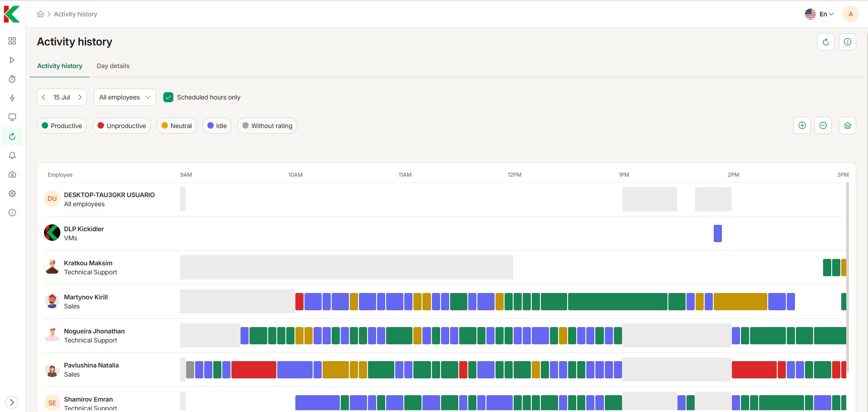The height and width of the screenshot is (412, 868).
Task: Open DLP Kickidler employee name
Action: click(x=84, y=229)
